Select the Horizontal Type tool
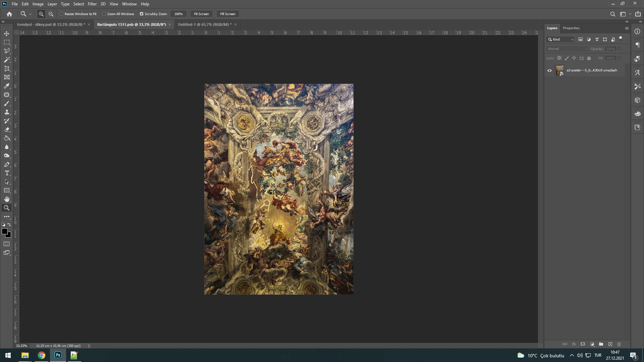644x362 pixels. pos(7,173)
